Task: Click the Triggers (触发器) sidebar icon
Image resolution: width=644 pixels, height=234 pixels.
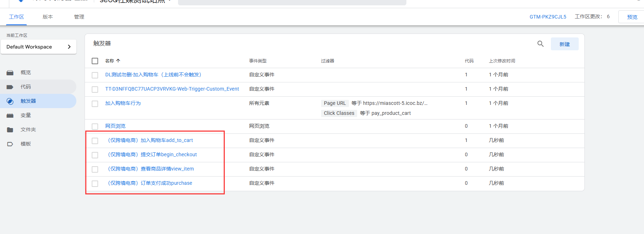Action: tap(10, 101)
